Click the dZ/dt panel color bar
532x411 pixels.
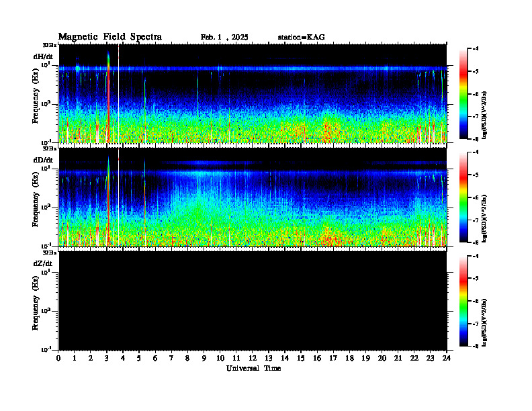pos(463,301)
